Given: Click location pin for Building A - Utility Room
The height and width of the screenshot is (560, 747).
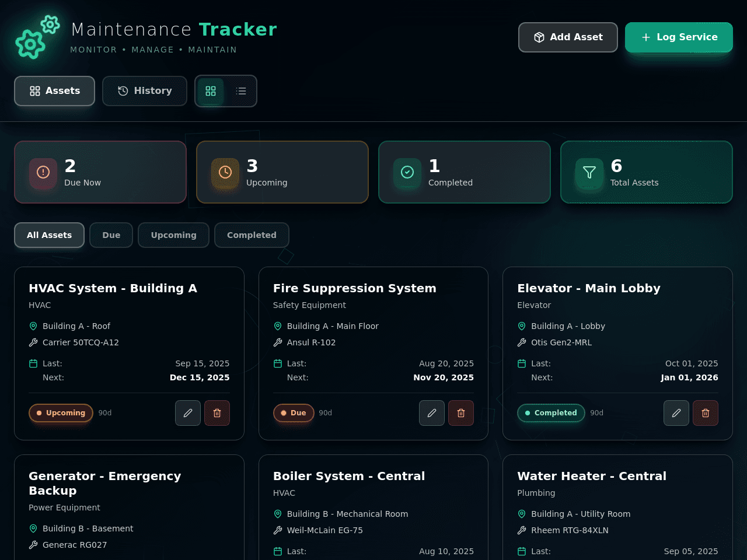Looking at the screenshot, I should (x=522, y=514).
